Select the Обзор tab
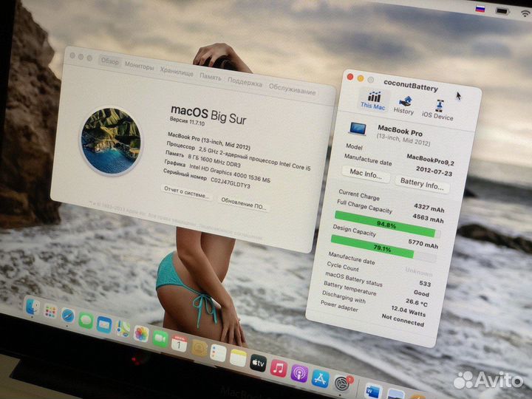The height and width of the screenshot is (399, 532). pyautogui.click(x=110, y=61)
